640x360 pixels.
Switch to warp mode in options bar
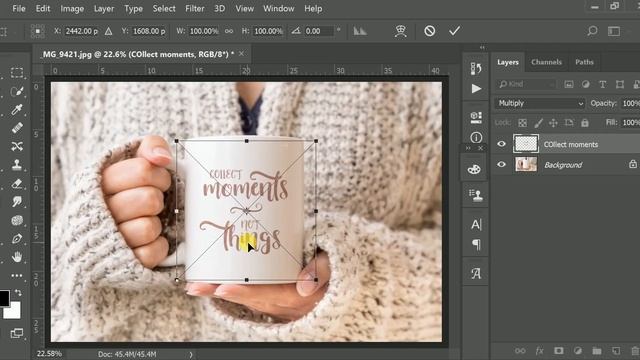400,31
